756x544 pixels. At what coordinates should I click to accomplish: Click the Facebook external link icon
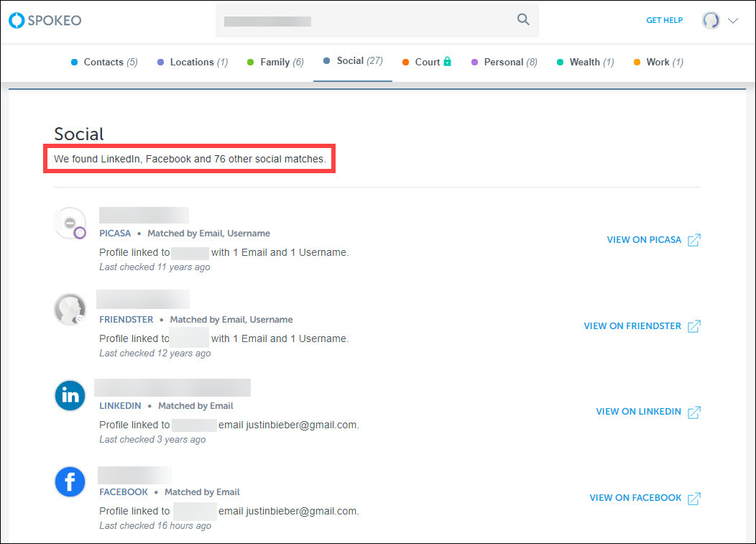[694, 498]
